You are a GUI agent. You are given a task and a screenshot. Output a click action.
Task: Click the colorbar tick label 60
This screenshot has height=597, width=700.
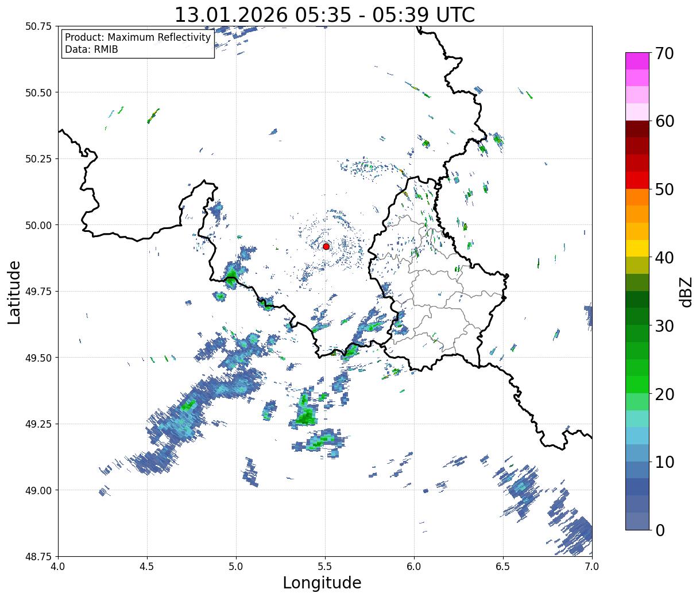tap(664, 121)
